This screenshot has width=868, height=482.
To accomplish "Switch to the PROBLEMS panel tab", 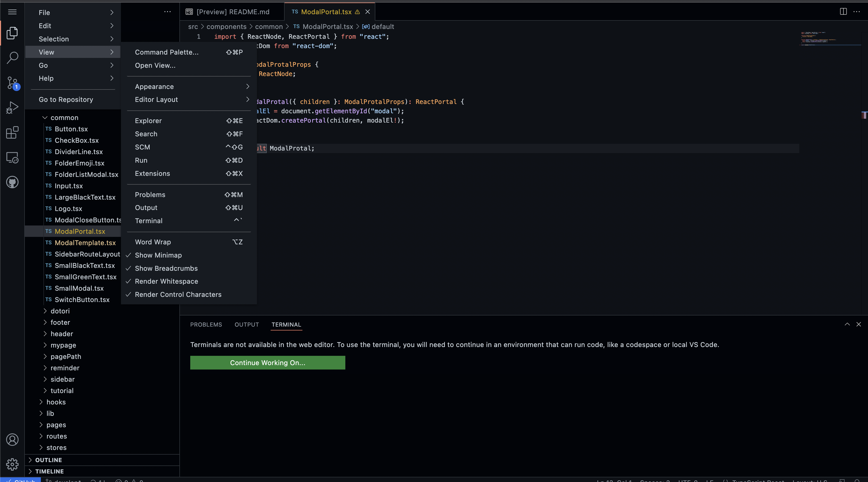I will [206, 324].
